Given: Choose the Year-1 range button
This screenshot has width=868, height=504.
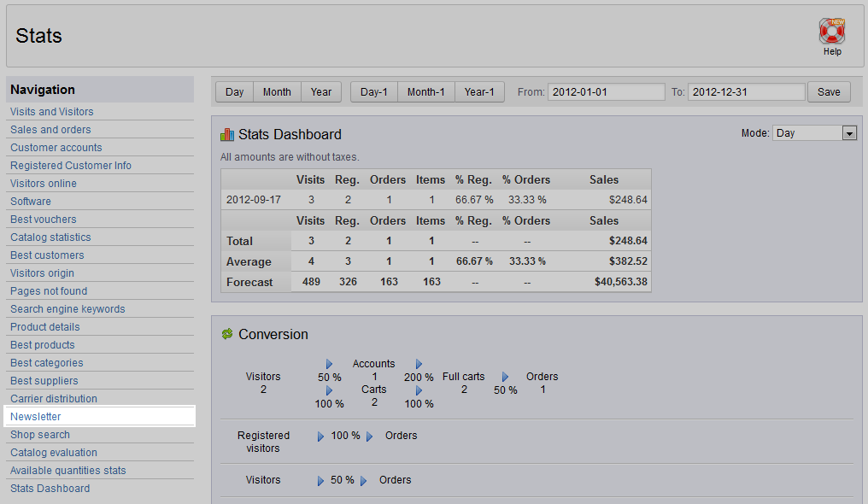Looking at the screenshot, I should (x=479, y=92).
